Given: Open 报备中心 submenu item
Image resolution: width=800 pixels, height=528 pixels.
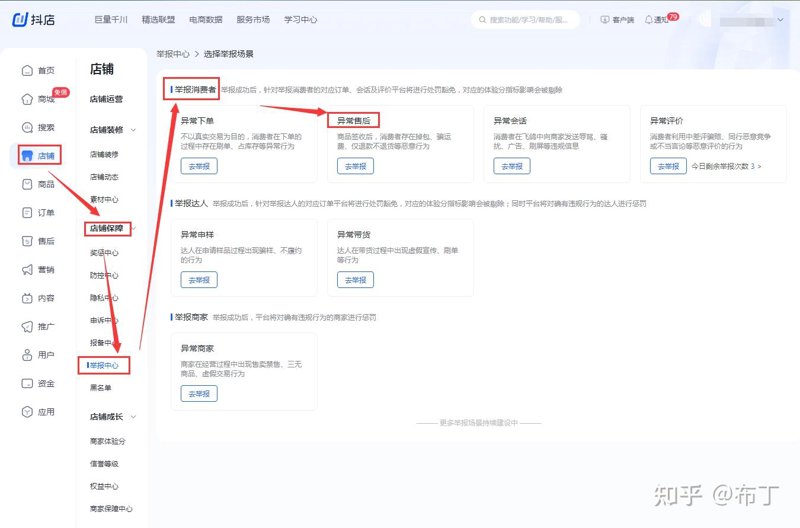Looking at the screenshot, I should pos(104,343).
